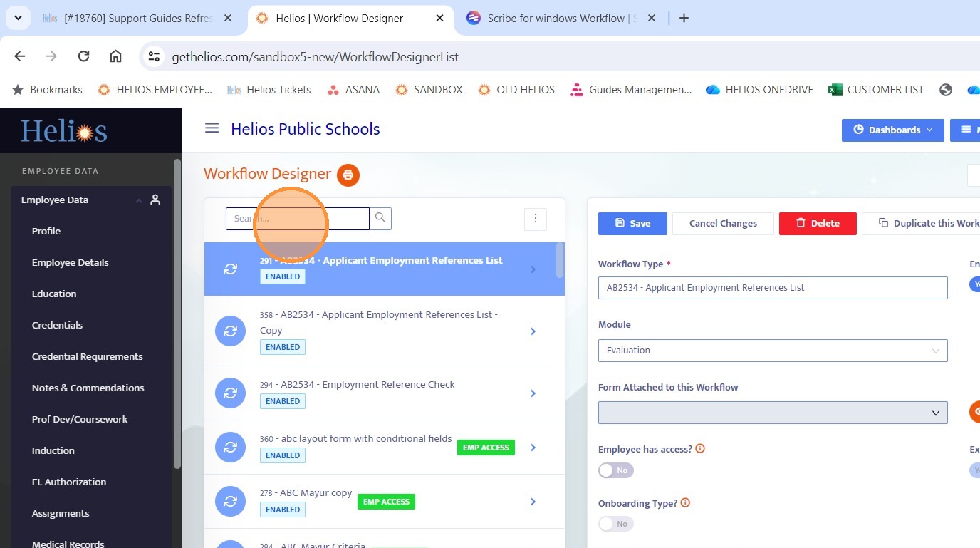Open the three-dot options menu above workflow list
The width and height of the screenshot is (980, 548).
pos(536,219)
